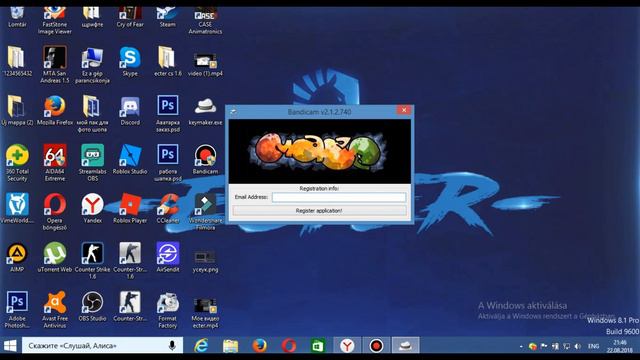Launch Format Factory from the desktop
Image resolution: width=640 pixels, height=360 pixels.
tap(167, 309)
